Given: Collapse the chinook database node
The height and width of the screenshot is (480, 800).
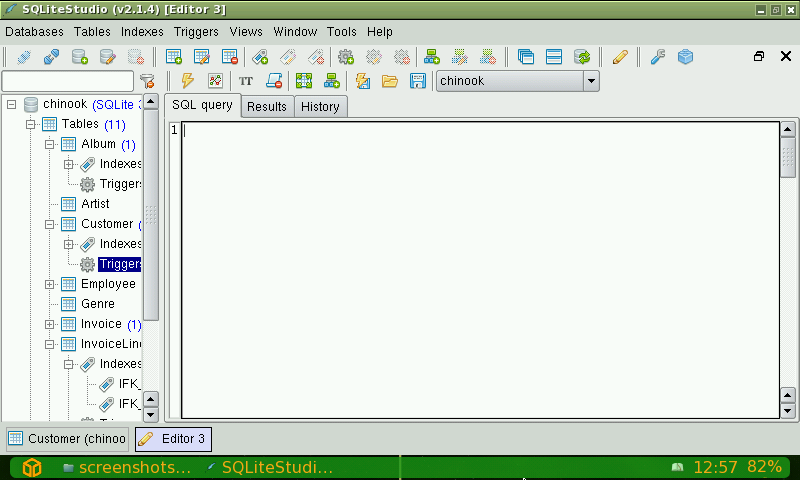Looking at the screenshot, I should (11, 105).
